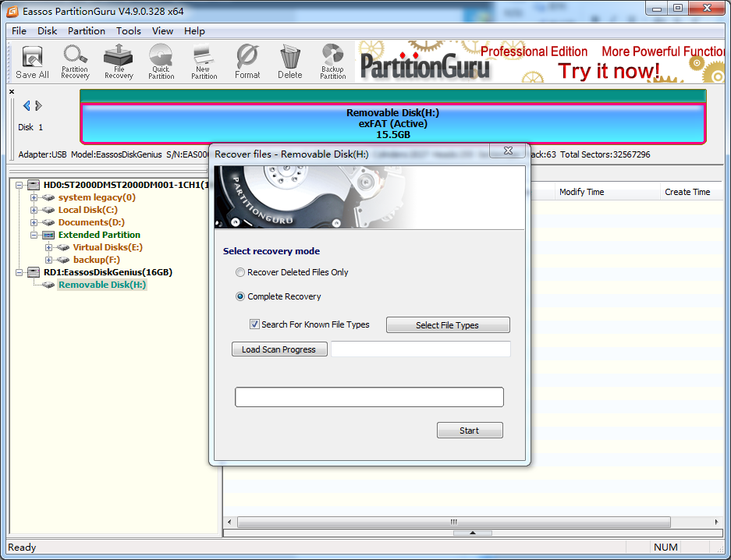Toggle Search For Known File Types checkbox
The image size is (731, 560).
(254, 324)
